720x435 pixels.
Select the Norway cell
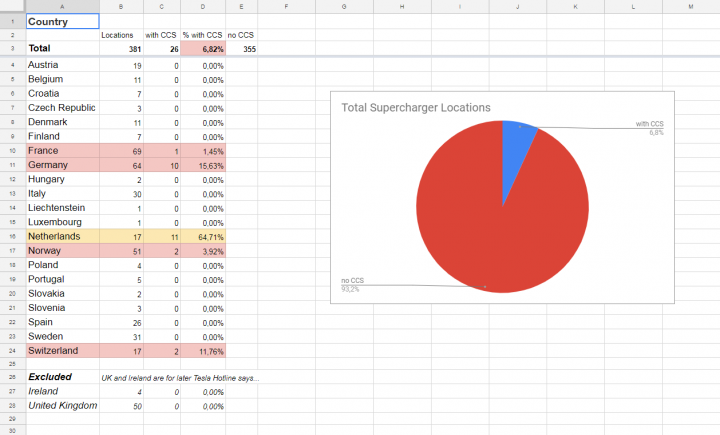click(62, 250)
